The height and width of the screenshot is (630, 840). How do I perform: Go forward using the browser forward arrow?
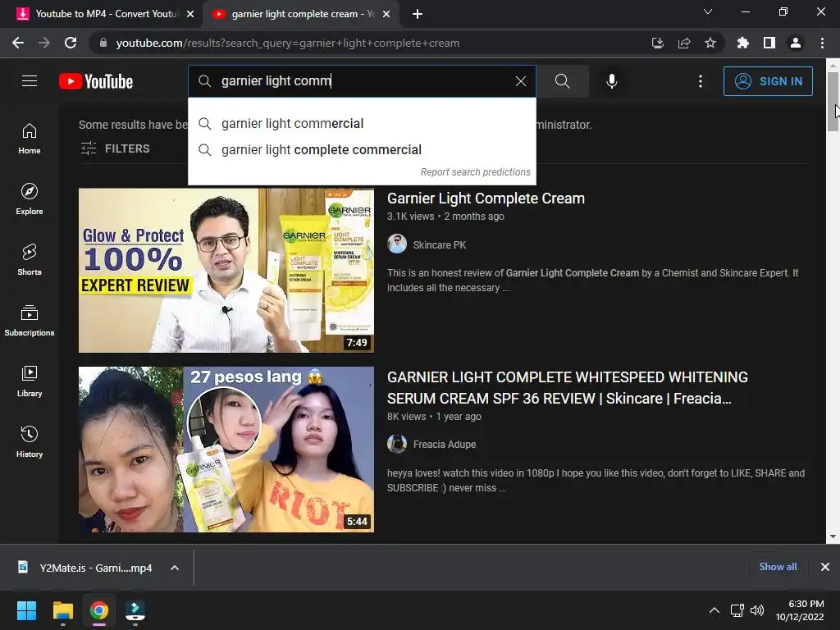tap(44, 43)
